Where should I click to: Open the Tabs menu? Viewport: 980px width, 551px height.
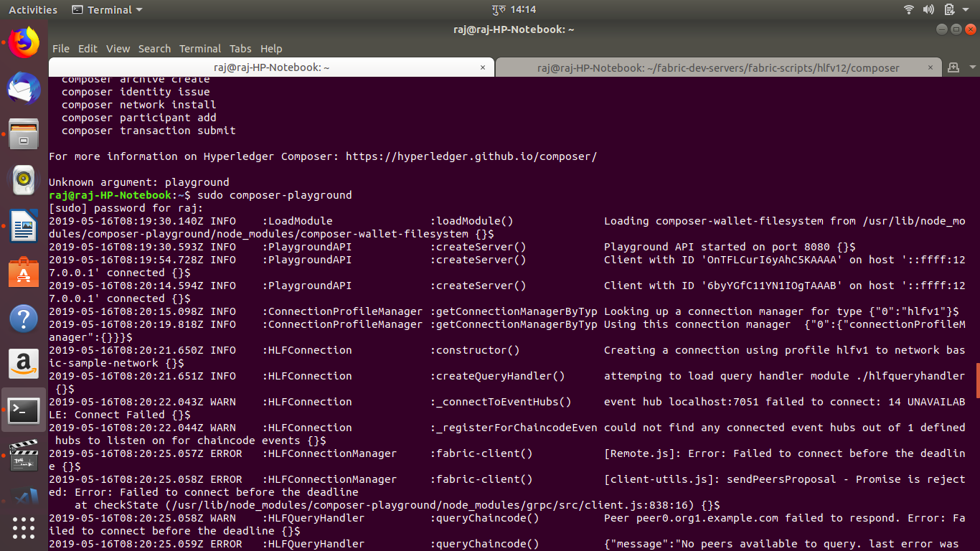pos(240,49)
